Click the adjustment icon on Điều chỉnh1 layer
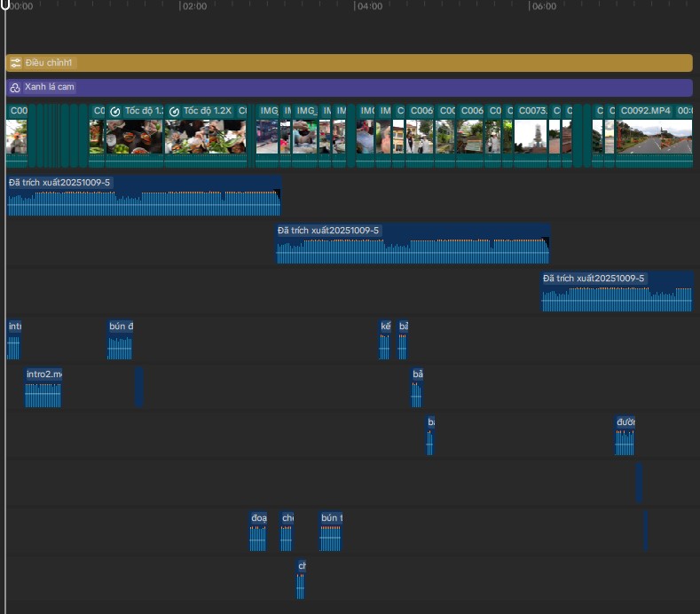 pyautogui.click(x=15, y=63)
